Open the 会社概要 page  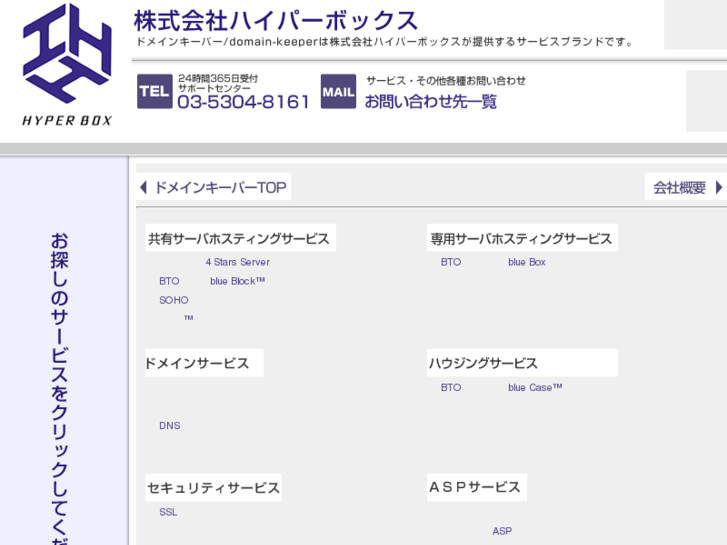click(x=679, y=187)
